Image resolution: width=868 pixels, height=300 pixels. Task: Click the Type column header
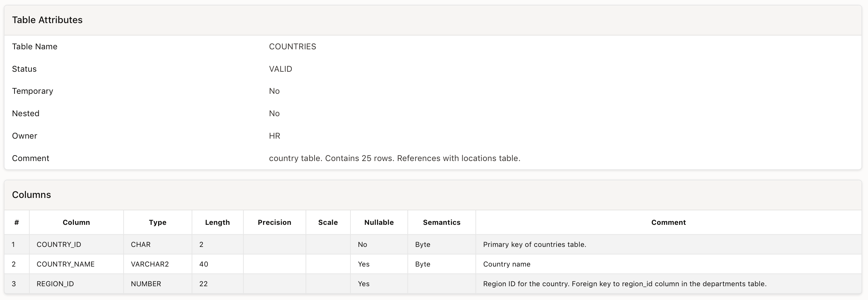157,222
